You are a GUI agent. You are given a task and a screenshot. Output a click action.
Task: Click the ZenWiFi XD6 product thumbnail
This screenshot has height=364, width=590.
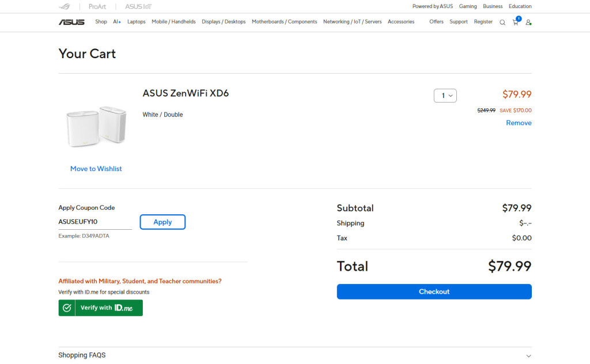(96, 126)
